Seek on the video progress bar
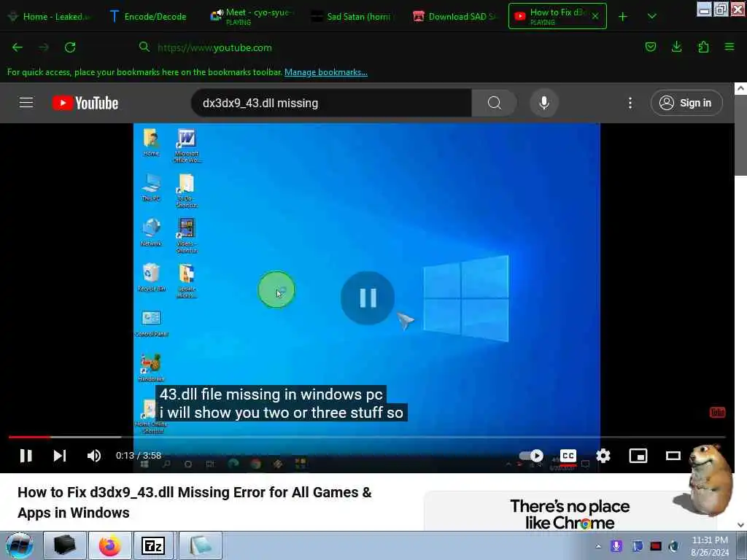747x560 pixels. coord(367,437)
